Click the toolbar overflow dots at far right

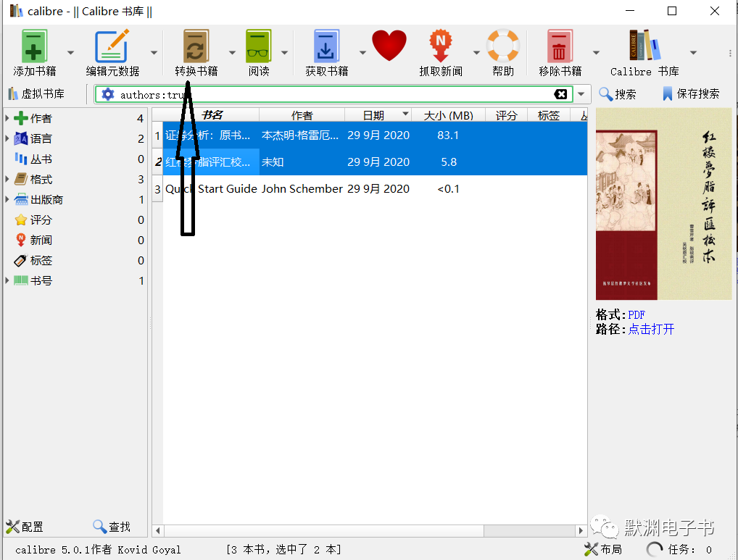click(729, 53)
